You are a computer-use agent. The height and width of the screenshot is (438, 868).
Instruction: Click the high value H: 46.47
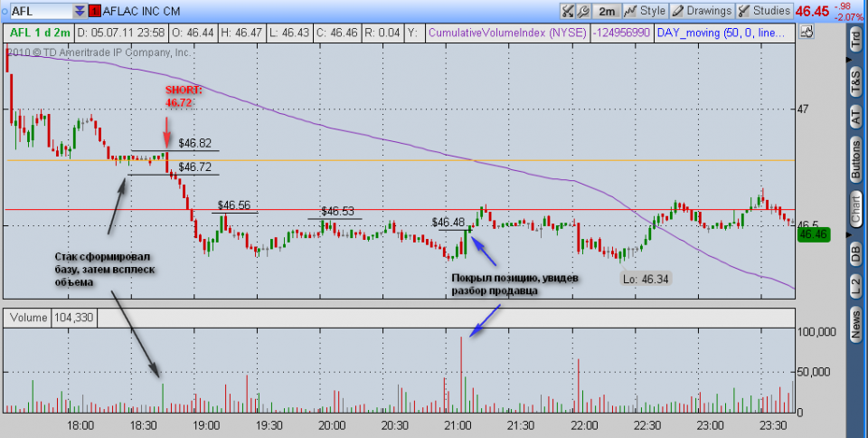(241, 33)
